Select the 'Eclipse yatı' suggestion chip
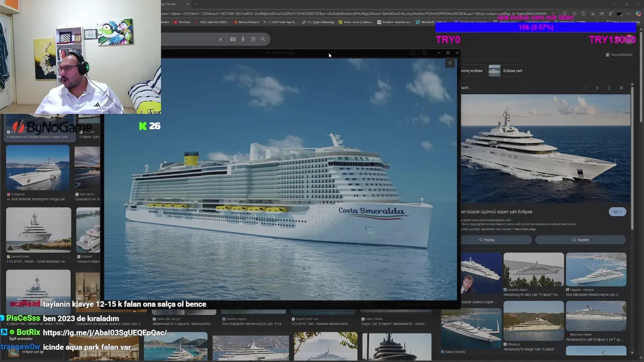The height and width of the screenshot is (362, 644). click(507, 71)
